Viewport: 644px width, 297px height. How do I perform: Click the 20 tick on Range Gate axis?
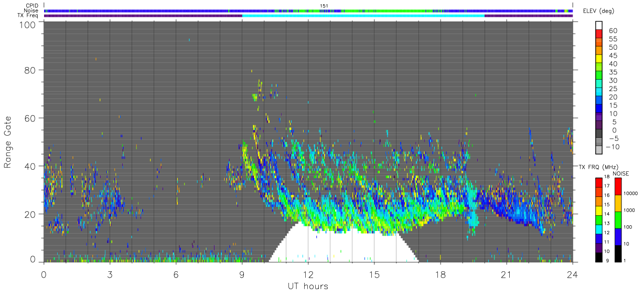point(30,214)
